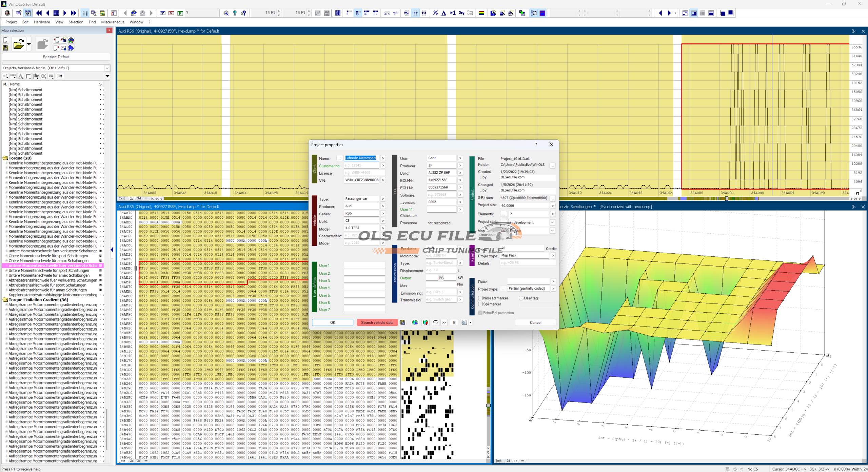This screenshot has width=868, height=472.
Task: Click the percent difference view icon
Action: click(x=435, y=13)
